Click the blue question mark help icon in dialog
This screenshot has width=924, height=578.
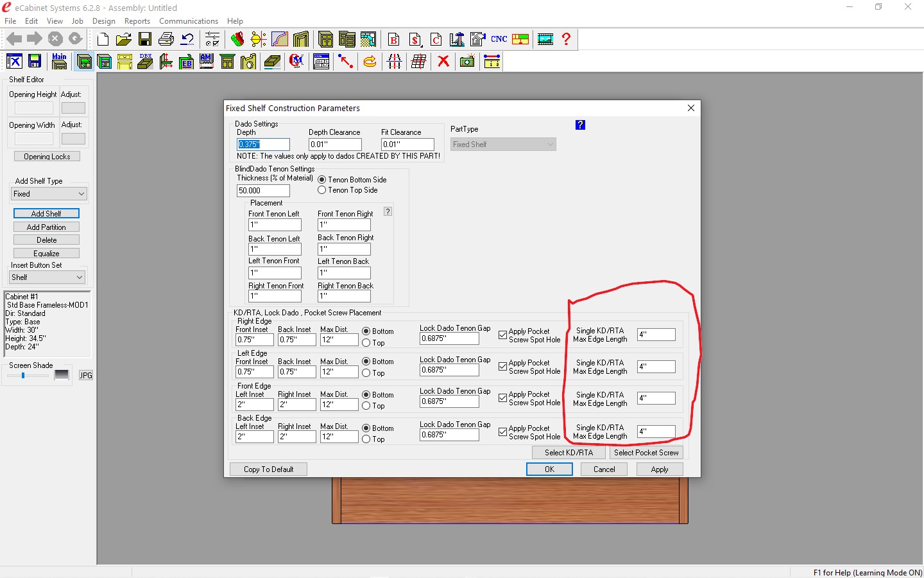(580, 125)
